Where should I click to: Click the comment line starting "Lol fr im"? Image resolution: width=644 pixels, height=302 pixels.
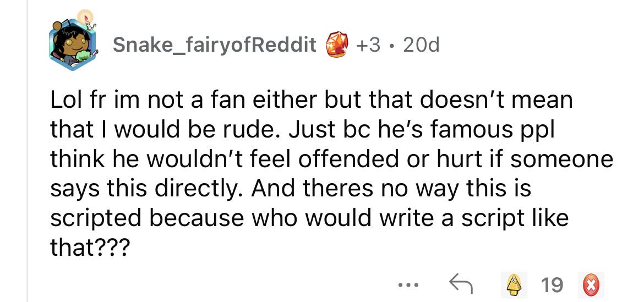[312, 101]
